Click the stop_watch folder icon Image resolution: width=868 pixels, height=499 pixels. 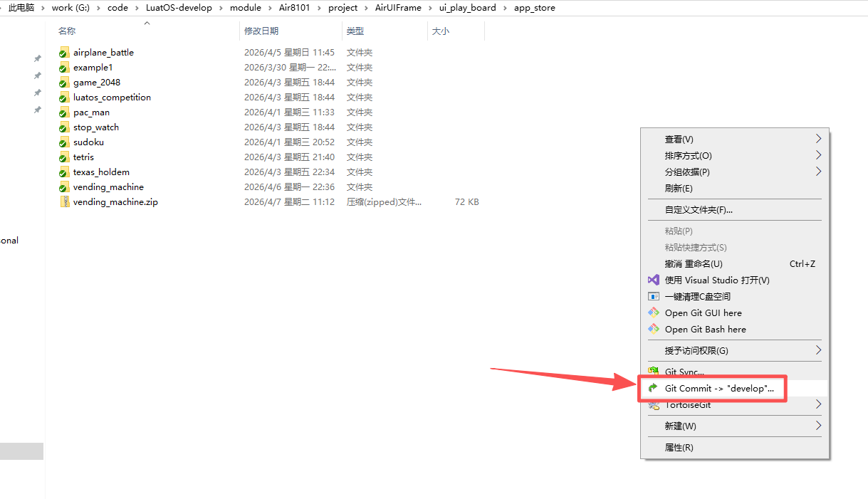(64, 127)
